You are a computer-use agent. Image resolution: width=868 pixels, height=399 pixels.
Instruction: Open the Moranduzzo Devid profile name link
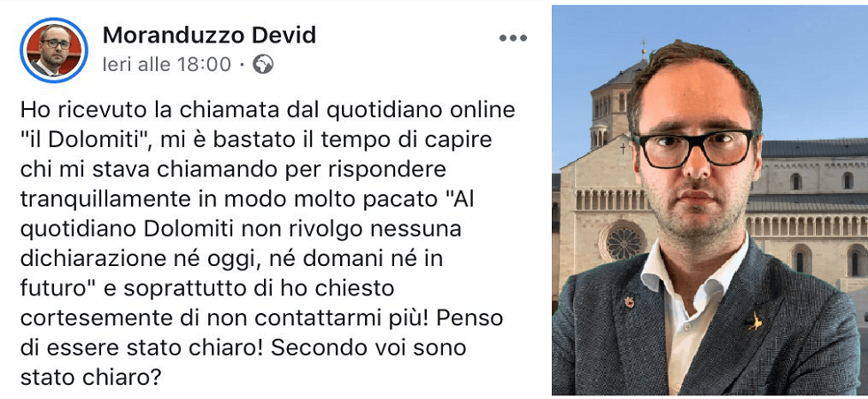pyautogui.click(x=209, y=35)
